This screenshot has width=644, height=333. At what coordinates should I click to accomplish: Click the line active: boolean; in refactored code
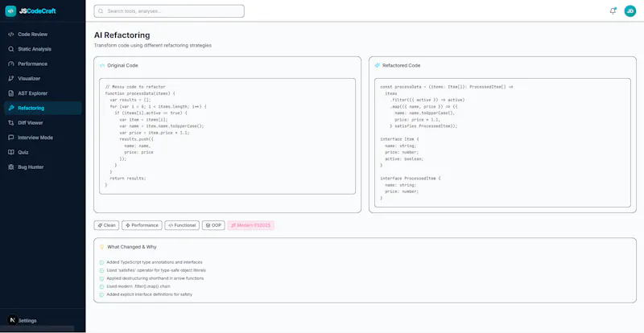coord(404,159)
